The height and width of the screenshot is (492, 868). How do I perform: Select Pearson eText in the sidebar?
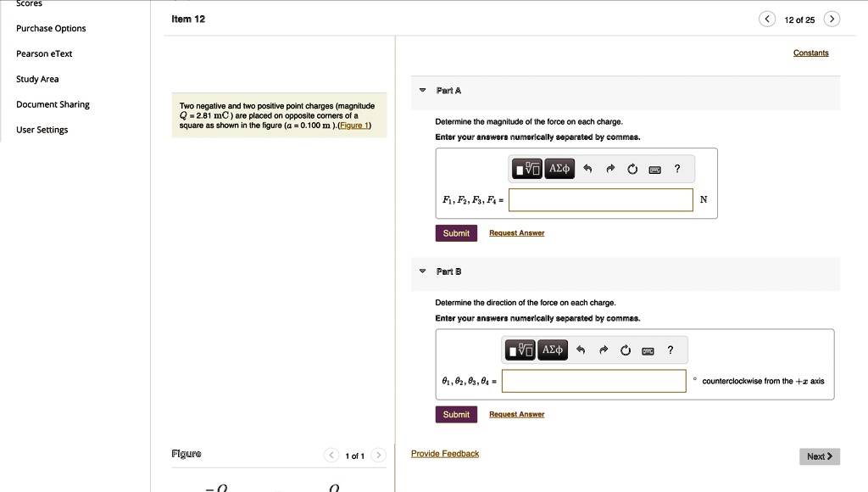[43, 53]
